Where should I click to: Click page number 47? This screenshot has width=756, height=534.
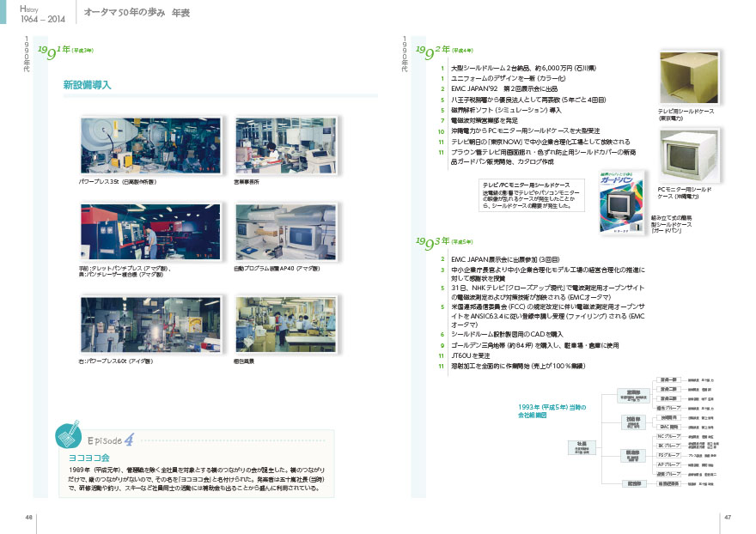727,518
